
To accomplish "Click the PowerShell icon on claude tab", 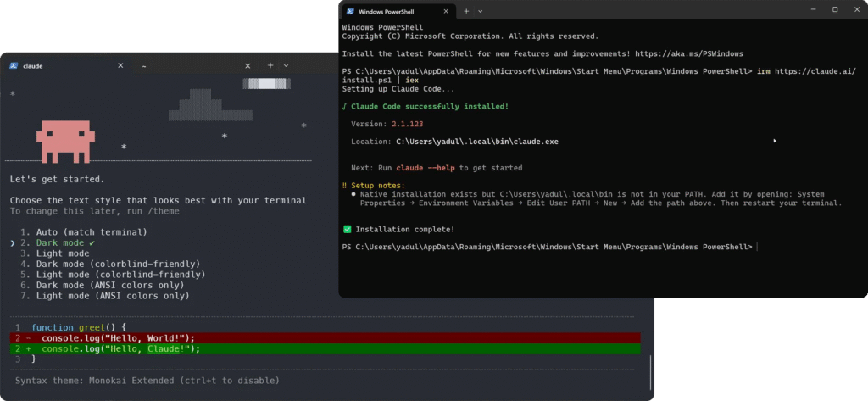I will click(14, 65).
